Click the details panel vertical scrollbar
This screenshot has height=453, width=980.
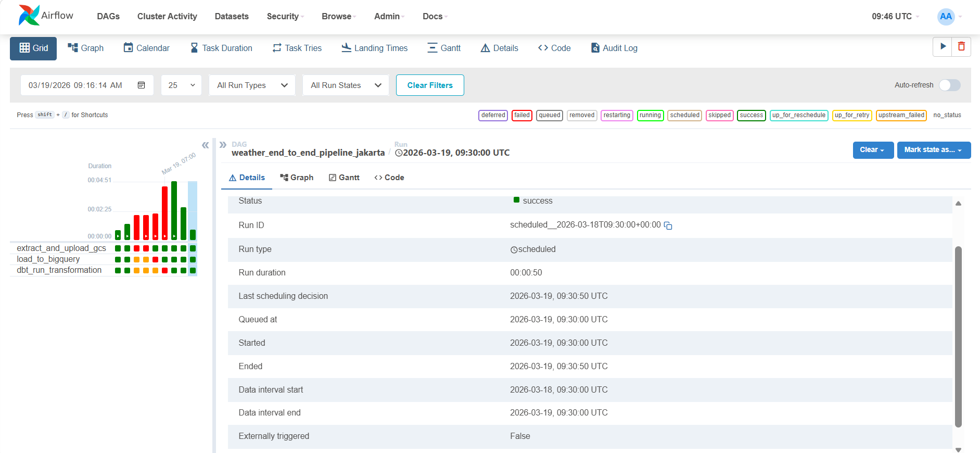[958, 336]
